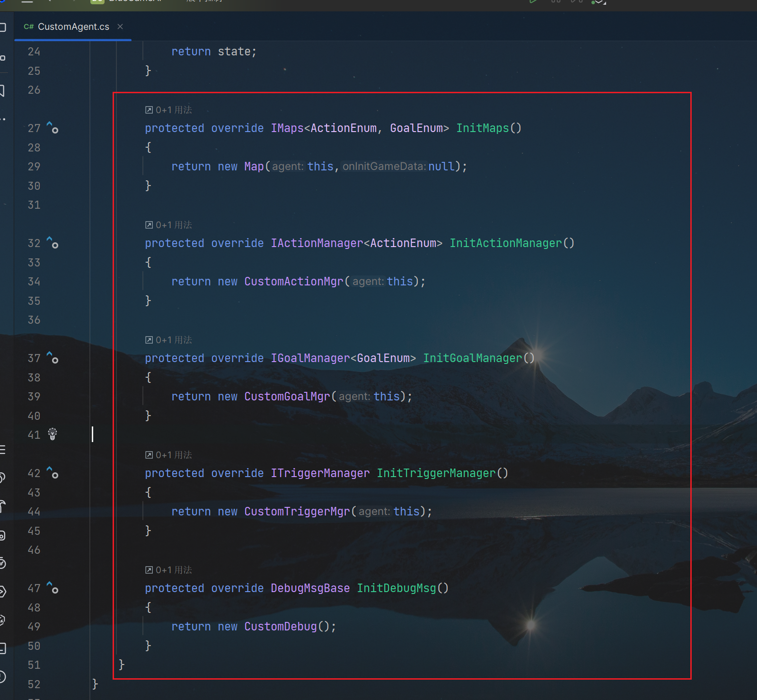Click line number 52 in the gutter
Screen dimensions: 757x700
(x=34, y=684)
